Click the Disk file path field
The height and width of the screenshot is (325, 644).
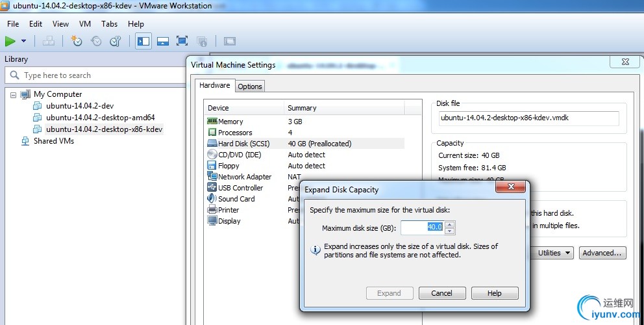tap(528, 118)
